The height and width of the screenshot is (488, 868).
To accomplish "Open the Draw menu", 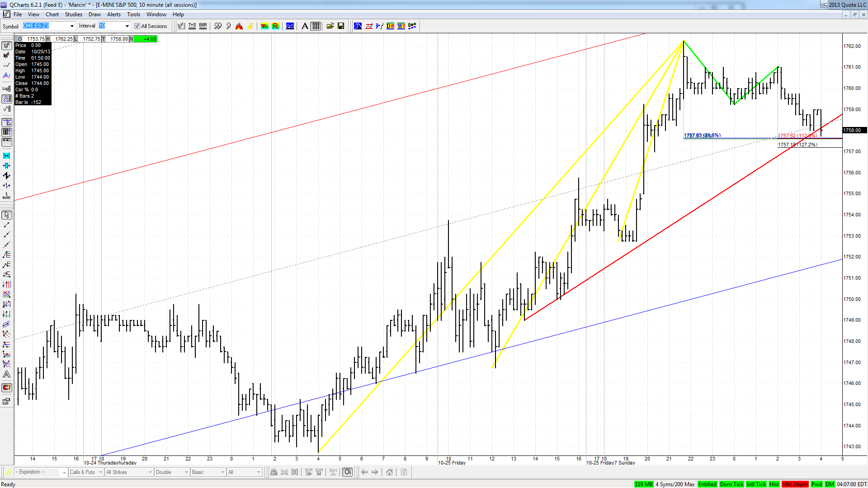I will [94, 14].
